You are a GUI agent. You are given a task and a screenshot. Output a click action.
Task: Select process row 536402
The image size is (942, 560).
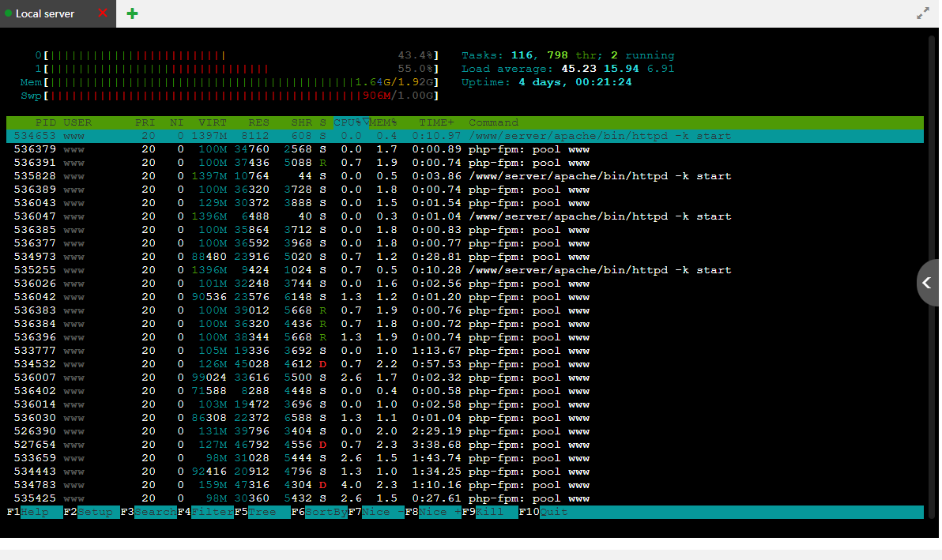click(x=465, y=391)
